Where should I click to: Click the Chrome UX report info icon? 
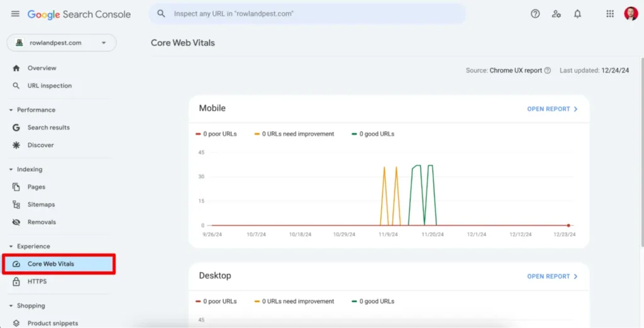tap(547, 71)
